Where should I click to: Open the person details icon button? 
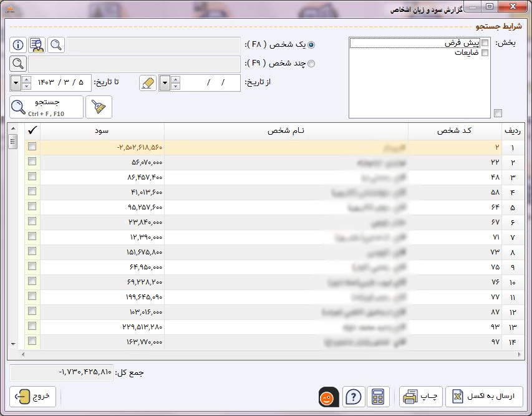point(37,45)
